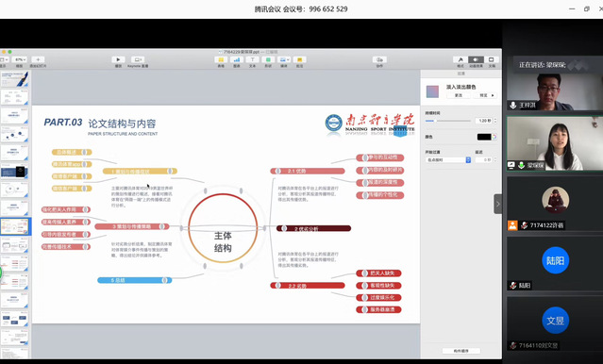This screenshot has height=364, width=603.
Task: Open the Media dropdown in toolbar
Action: [284, 59]
